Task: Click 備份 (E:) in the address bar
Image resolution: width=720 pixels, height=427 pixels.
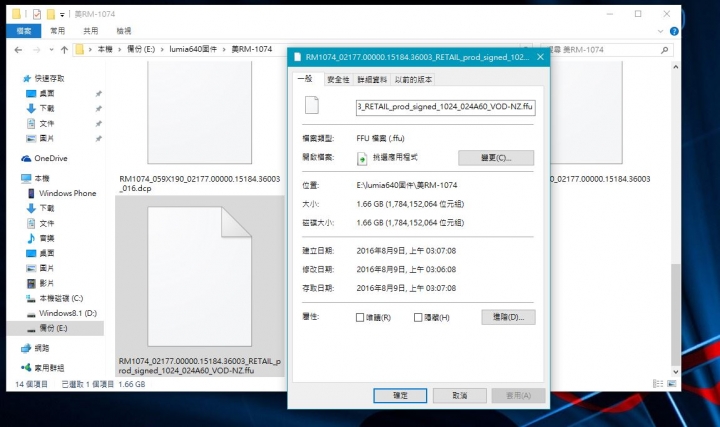Action: click(141, 49)
